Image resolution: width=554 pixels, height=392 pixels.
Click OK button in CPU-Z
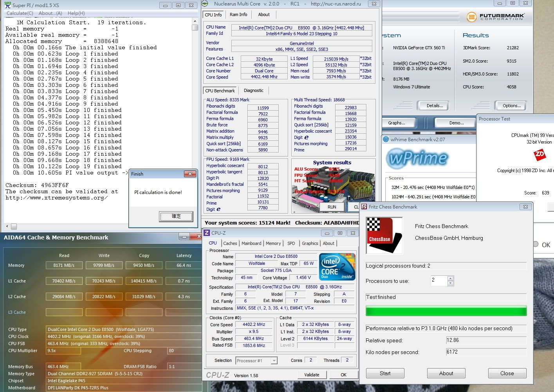click(343, 375)
